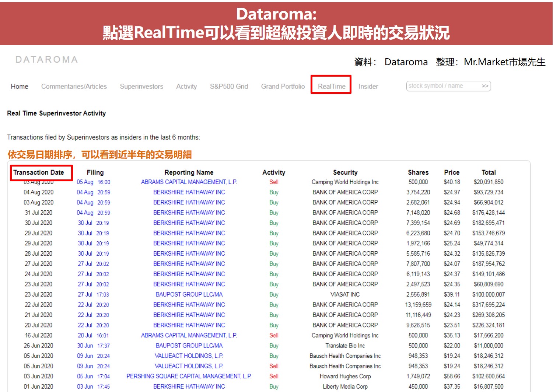Screen dimensions: 553x392
Task: Click the 26 Jun 2020 transaction date
Action: coord(39,346)
